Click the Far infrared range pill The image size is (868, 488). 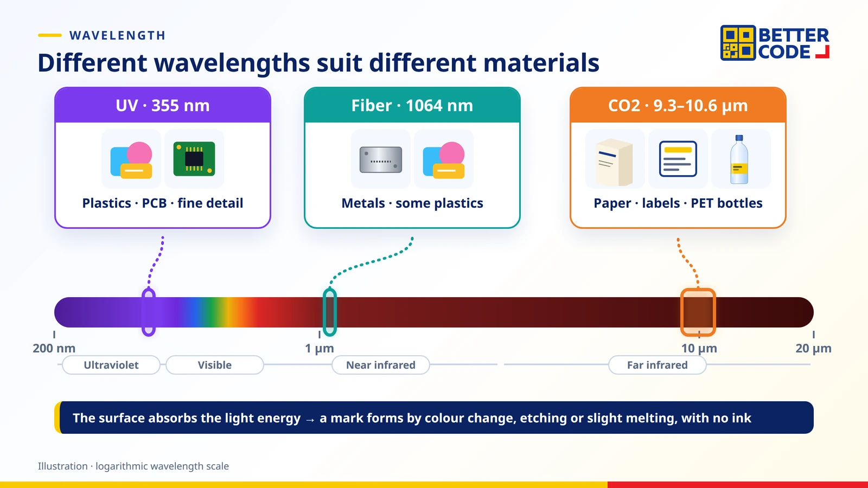click(658, 365)
